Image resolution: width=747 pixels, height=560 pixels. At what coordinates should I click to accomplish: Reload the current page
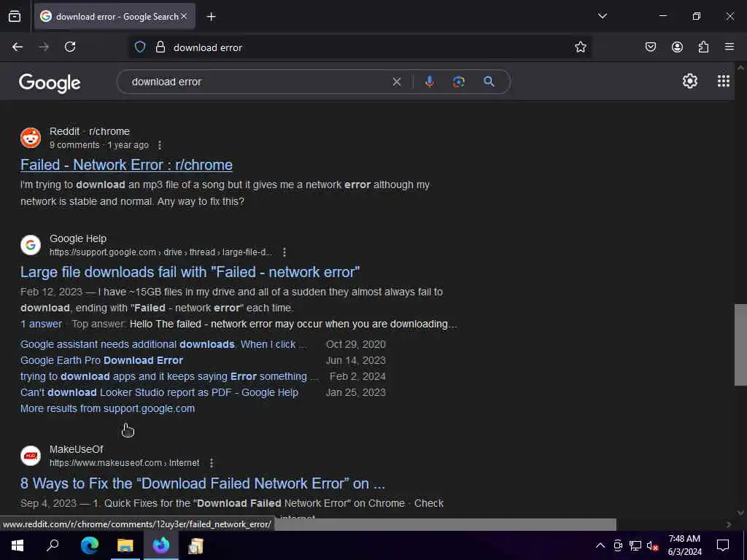click(70, 47)
